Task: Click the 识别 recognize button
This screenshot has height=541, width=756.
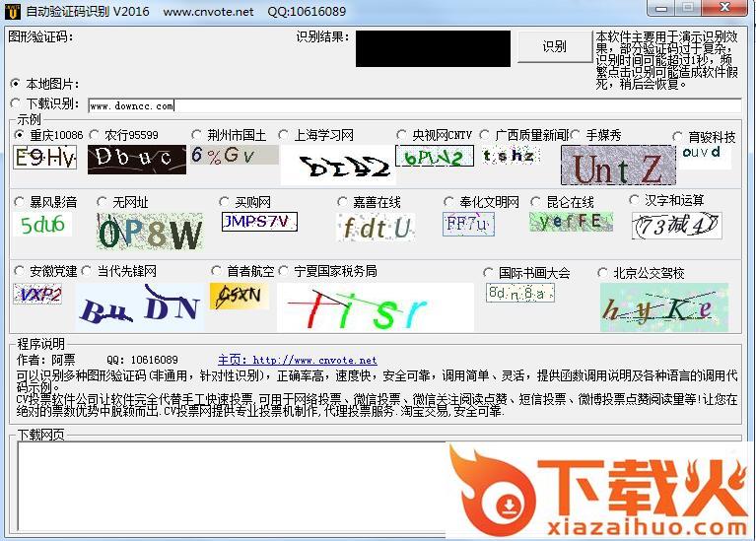Action: tap(555, 46)
